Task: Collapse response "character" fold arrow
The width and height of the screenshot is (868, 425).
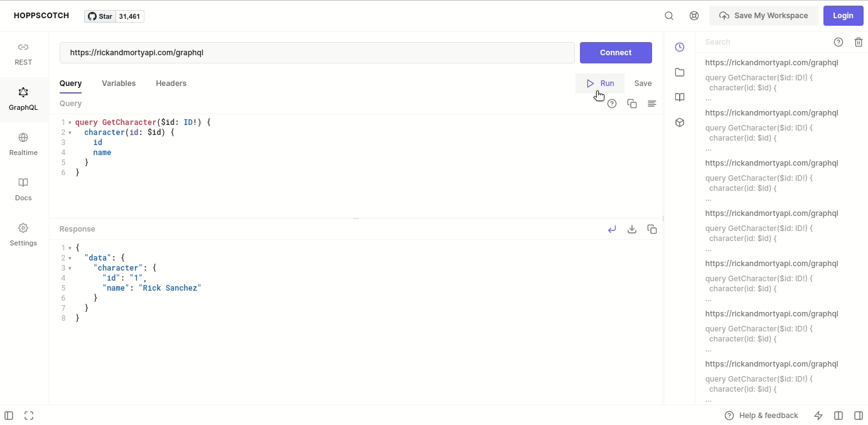Action: 70,268
